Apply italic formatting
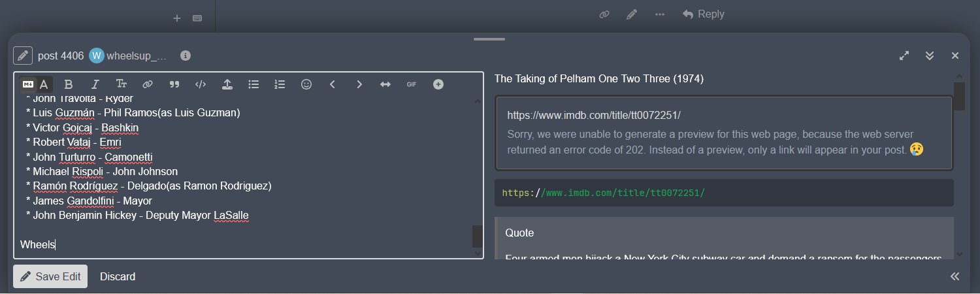Image resolution: width=980 pixels, height=294 pixels. 95,84
